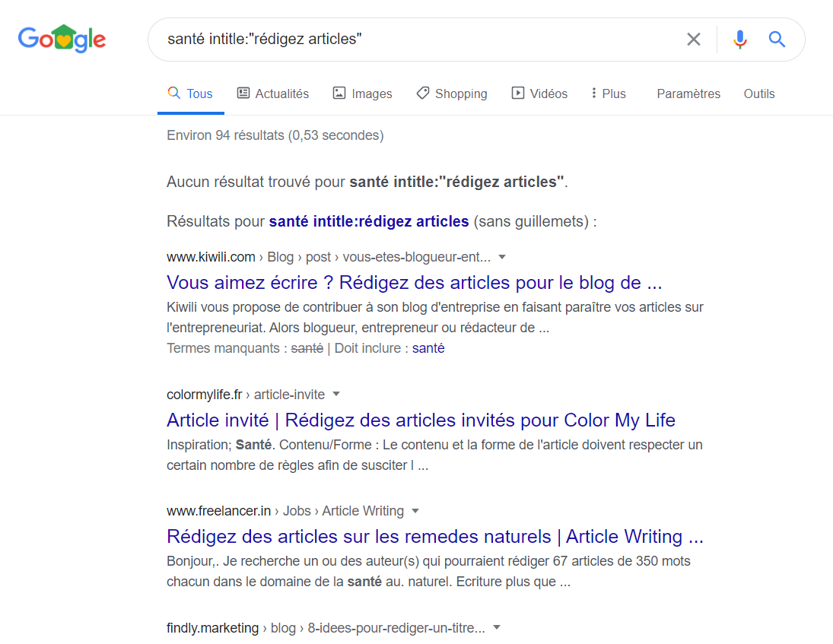The width and height of the screenshot is (833, 644).
Task: Open Rédigez des articles sur les remedes naturels
Action: 435,536
